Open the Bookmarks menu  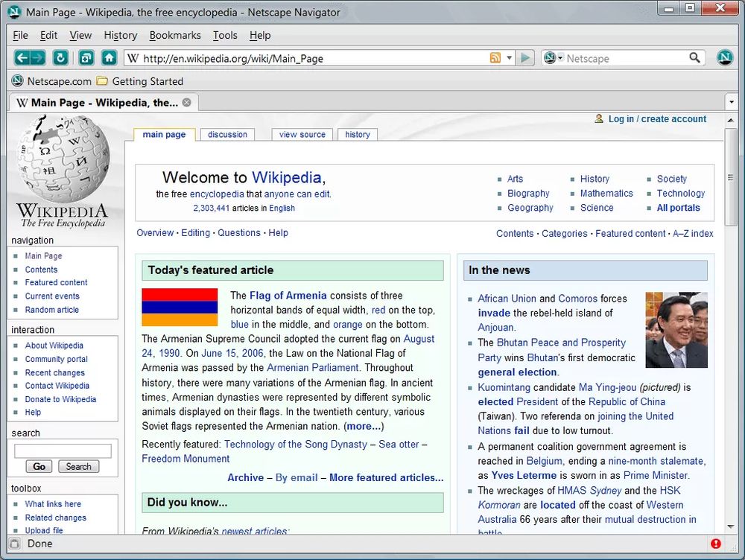pos(175,35)
